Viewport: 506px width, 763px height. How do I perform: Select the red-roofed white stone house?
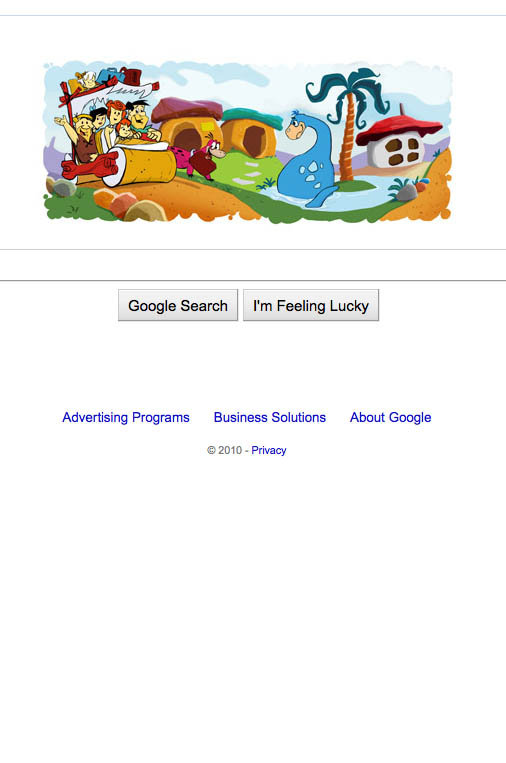click(x=398, y=141)
